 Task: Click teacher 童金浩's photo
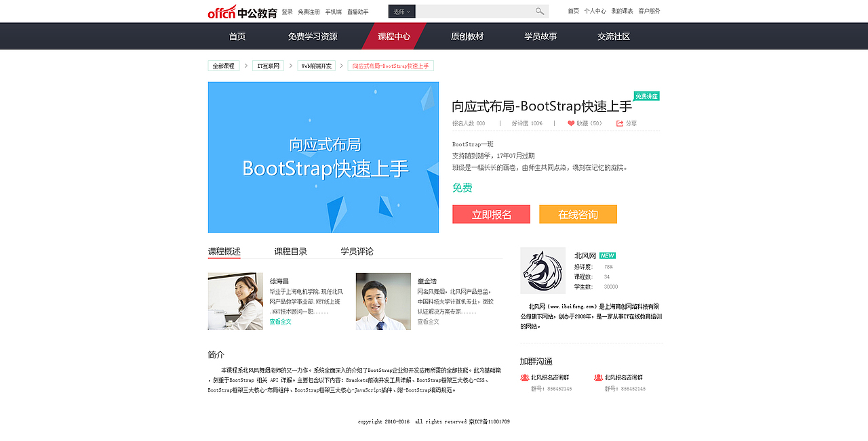(x=383, y=301)
